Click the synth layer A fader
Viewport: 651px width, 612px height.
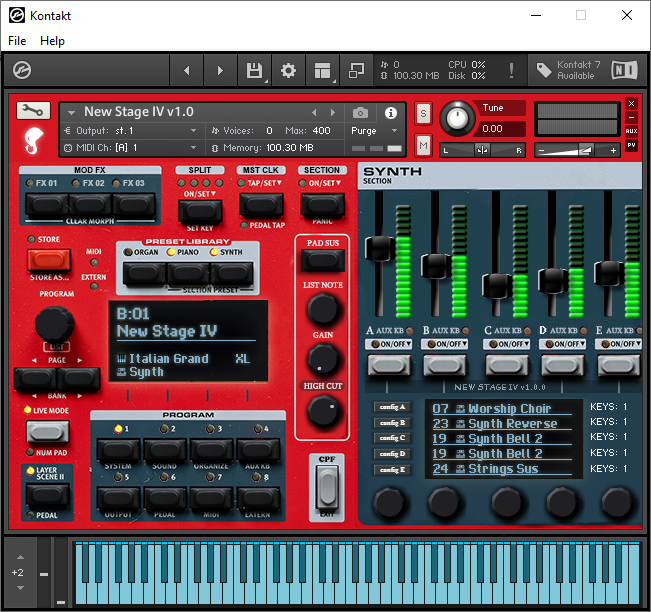coord(379,248)
